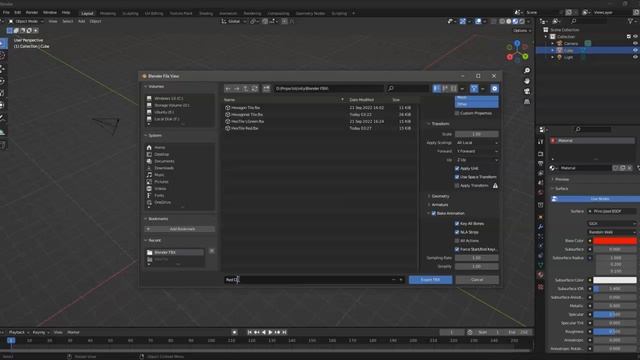Expand Camera item in outliner
This screenshot has width=640, height=360.
(x=553, y=43)
